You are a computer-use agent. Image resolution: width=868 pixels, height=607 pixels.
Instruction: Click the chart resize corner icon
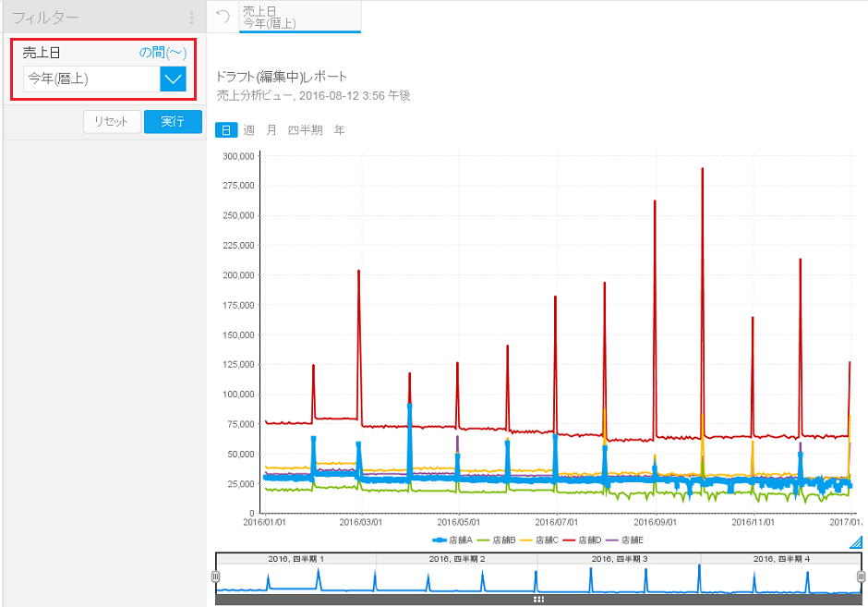point(856,542)
